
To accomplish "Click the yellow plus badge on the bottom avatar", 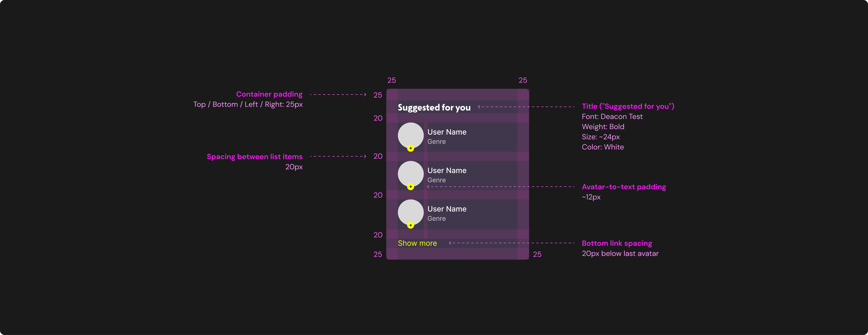I will (410, 225).
